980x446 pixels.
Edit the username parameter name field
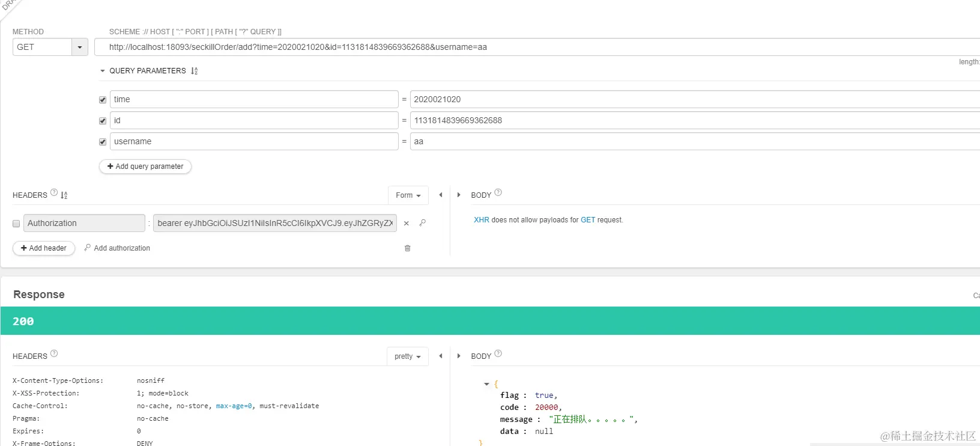254,141
